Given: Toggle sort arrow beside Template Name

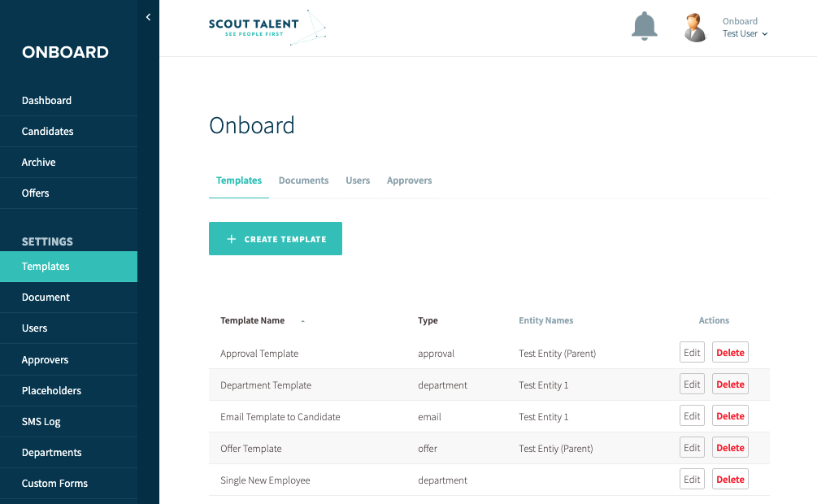Looking at the screenshot, I should tap(302, 321).
